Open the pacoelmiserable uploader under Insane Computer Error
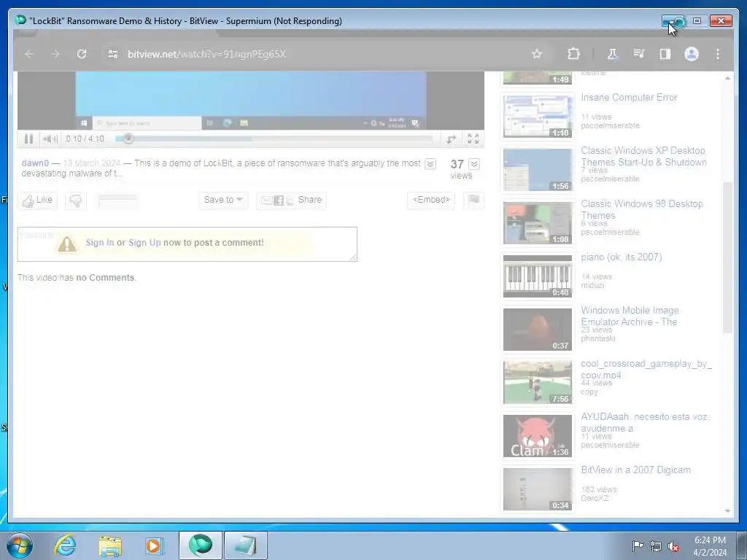The image size is (747, 560). coord(610,125)
